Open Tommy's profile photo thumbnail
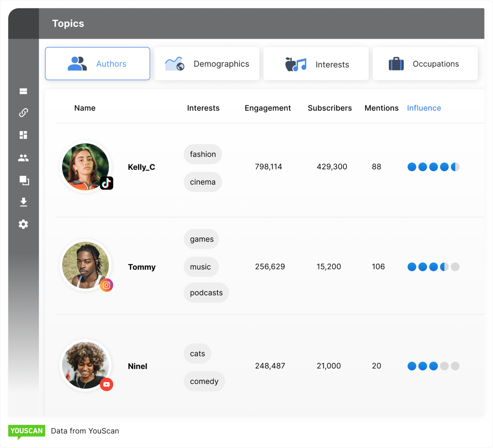Screen dimensions: 493x448 85,265
